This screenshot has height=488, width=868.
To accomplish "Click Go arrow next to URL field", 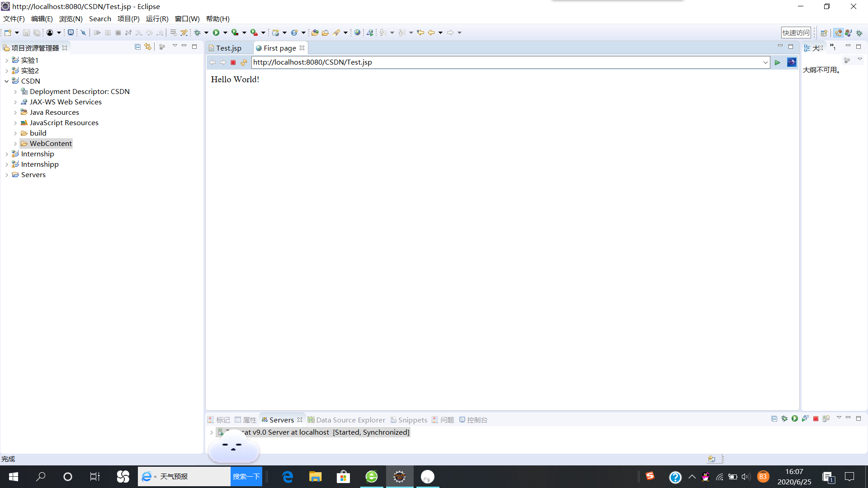I will [x=777, y=62].
